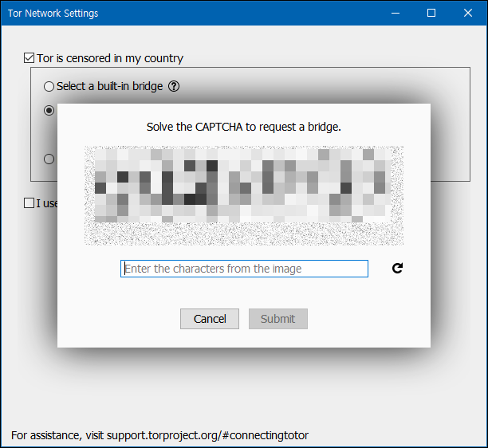
Task: Select the third bridge radio option
Action: click(x=49, y=159)
